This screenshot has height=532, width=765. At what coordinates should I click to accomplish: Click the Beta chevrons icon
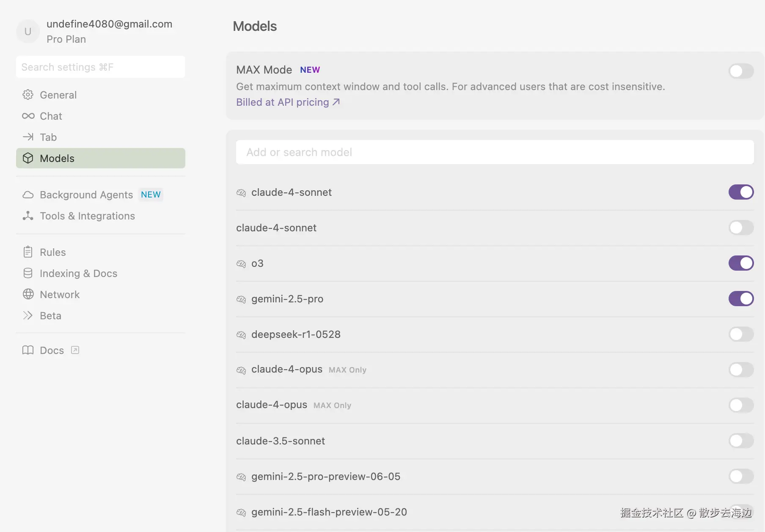(x=28, y=315)
